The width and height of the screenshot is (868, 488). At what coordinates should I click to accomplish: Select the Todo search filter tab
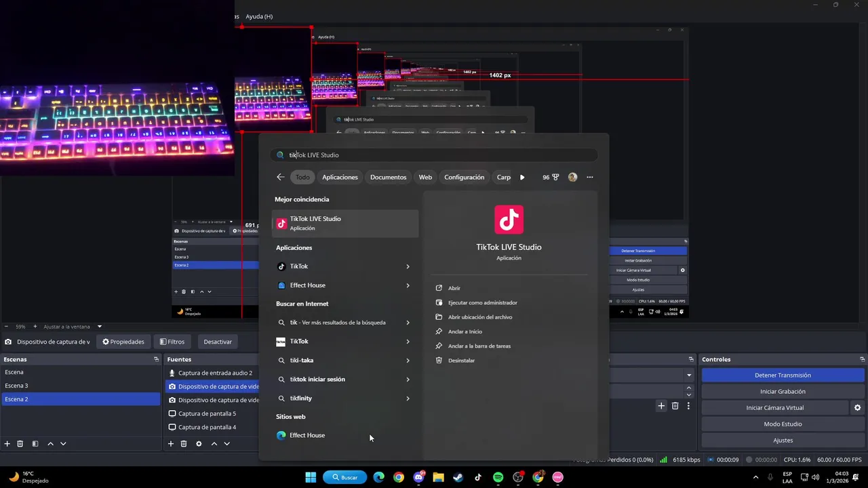coord(302,177)
